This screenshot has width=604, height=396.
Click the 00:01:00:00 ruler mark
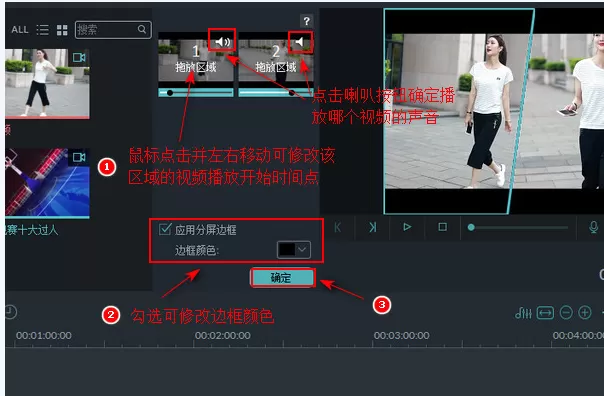pyautogui.click(x=44, y=336)
